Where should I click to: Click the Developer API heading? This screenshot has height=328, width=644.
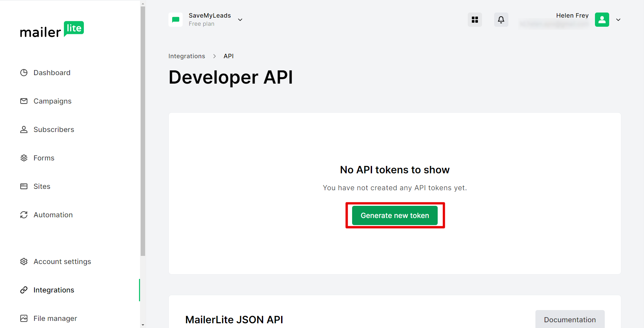click(231, 77)
